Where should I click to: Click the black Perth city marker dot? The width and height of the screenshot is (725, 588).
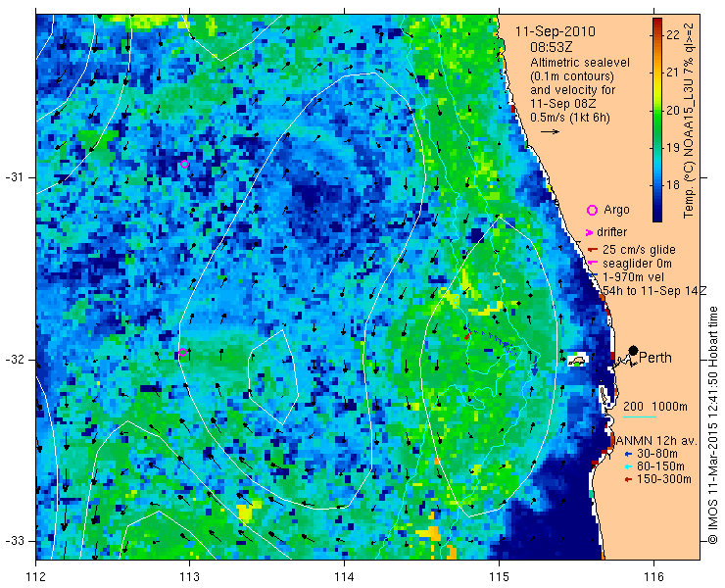(634, 350)
